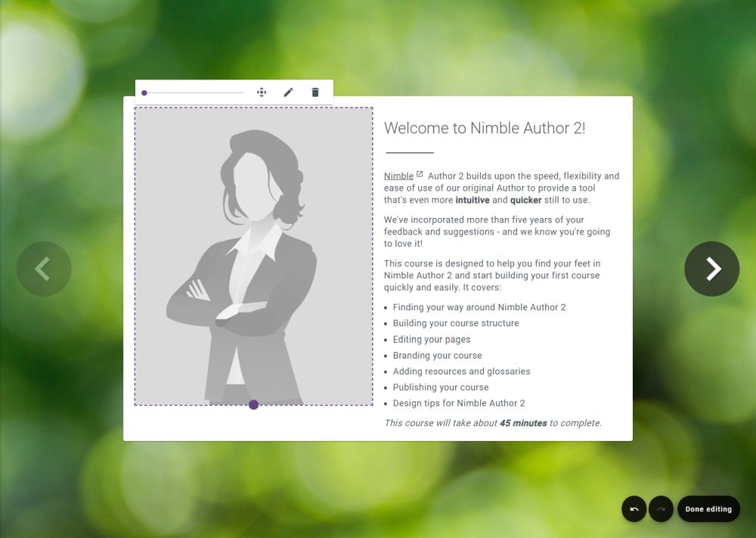Click the bullet 'Editing your pages'
The height and width of the screenshot is (538, 756).
point(432,339)
